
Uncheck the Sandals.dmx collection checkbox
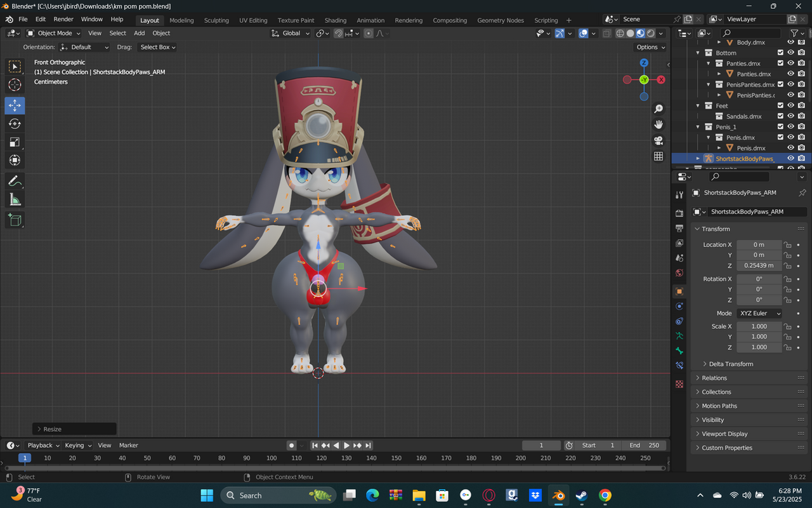pyautogui.click(x=780, y=116)
